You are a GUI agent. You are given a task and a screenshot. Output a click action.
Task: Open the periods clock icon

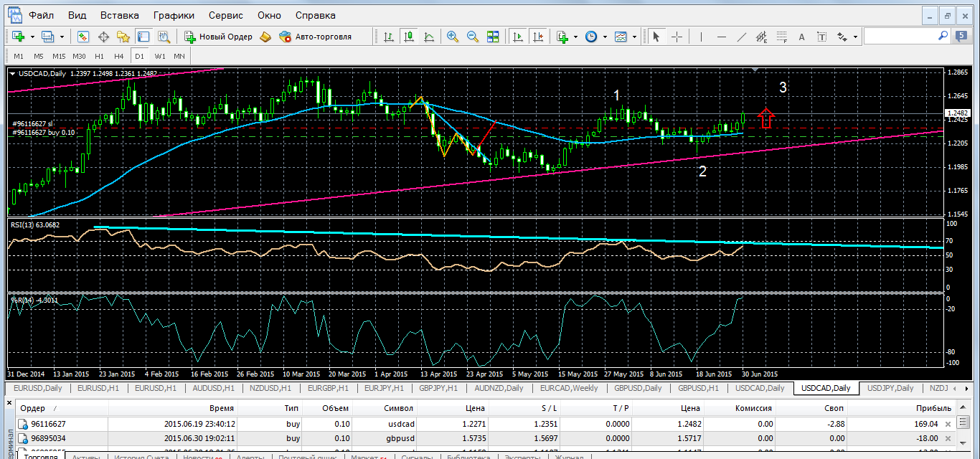click(x=591, y=37)
